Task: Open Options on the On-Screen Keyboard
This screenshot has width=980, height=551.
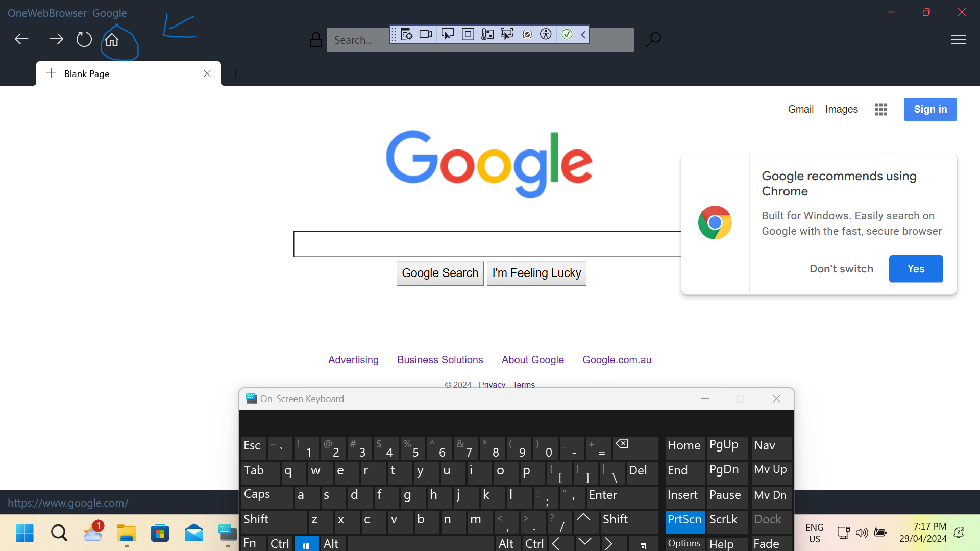Action: (x=685, y=544)
